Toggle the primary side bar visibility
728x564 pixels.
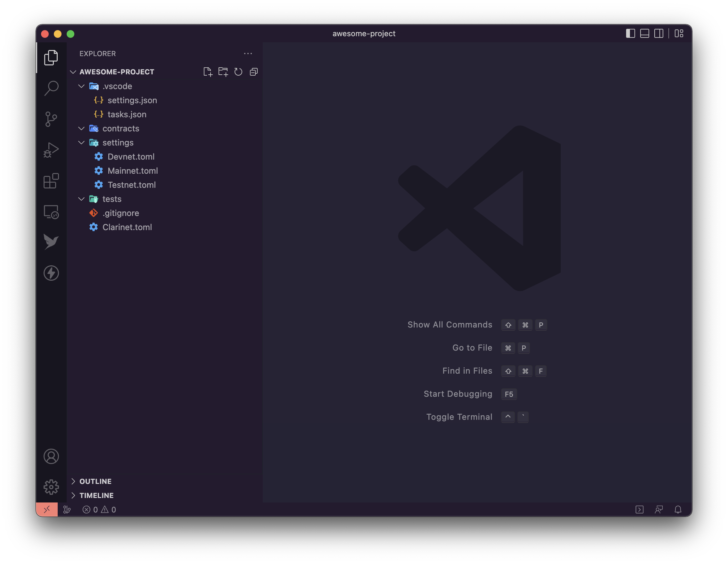click(x=630, y=34)
